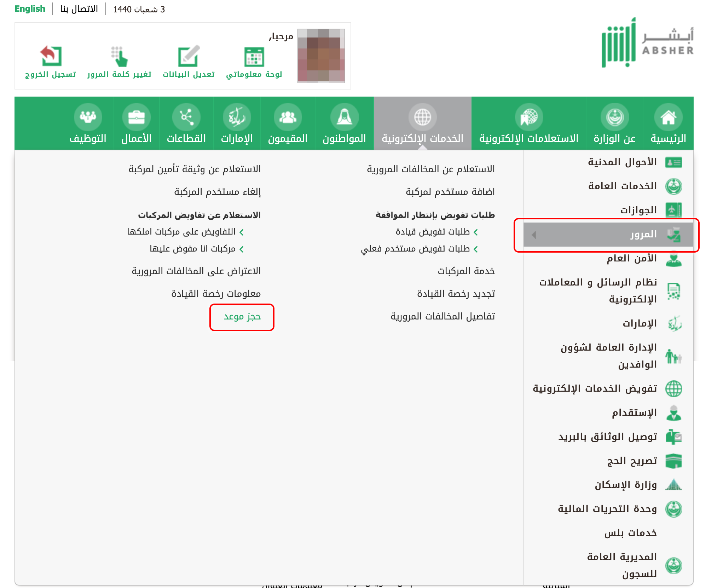Select the Civil Affairs ID card icon

click(x=673, y=162)
